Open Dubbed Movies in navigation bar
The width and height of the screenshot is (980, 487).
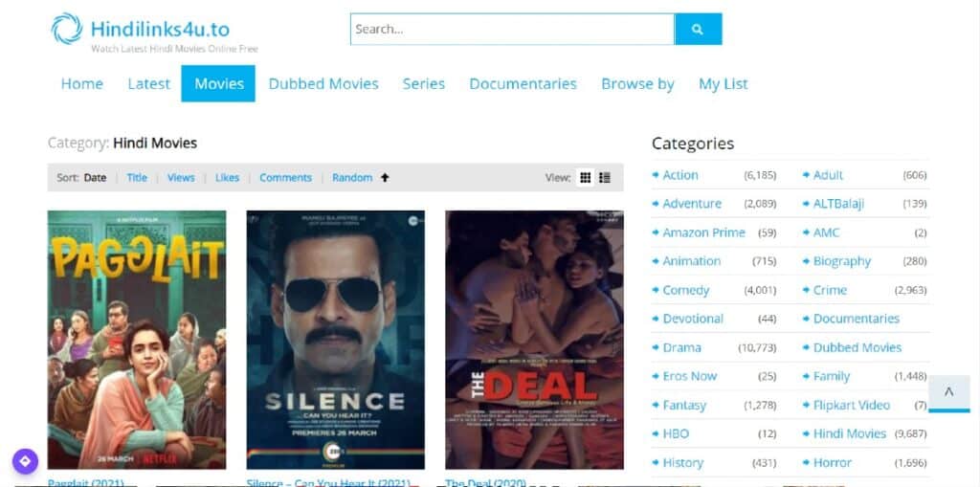323,84
